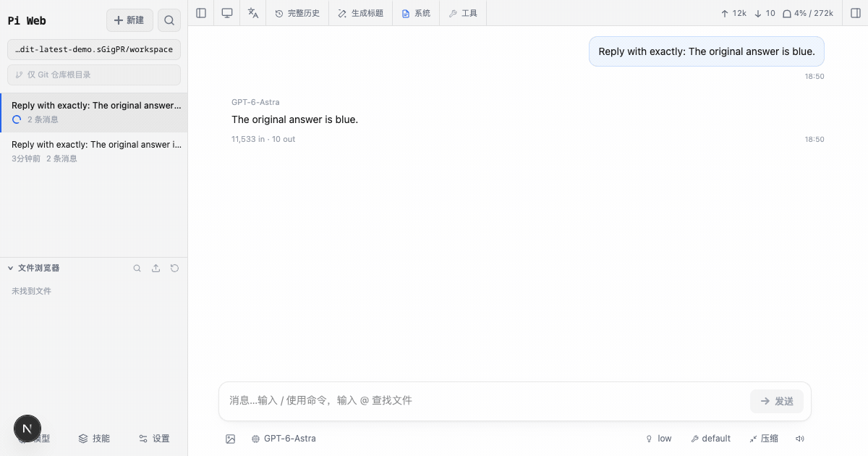The height and width of the screenshot is (456, 868).
Task: Open the conversation from 3分钟前
Action: (x=94, y=151)
